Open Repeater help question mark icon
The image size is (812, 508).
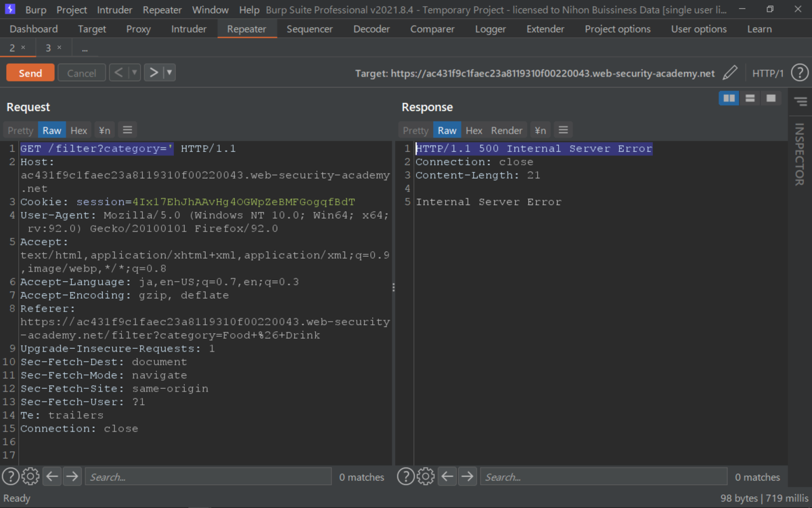click(799, 73)
